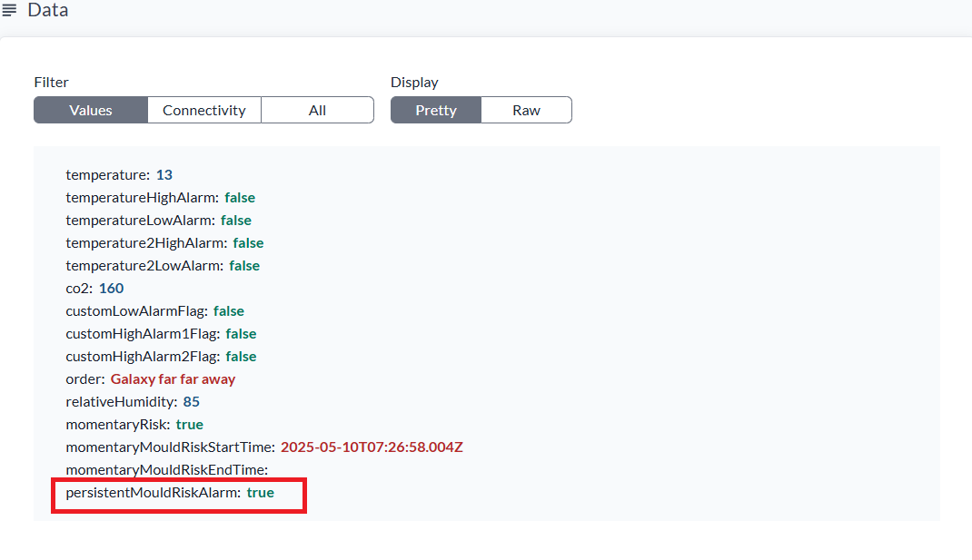
Task: Click the customHighAlarm1Flag field label
Action: pos(143,333)
